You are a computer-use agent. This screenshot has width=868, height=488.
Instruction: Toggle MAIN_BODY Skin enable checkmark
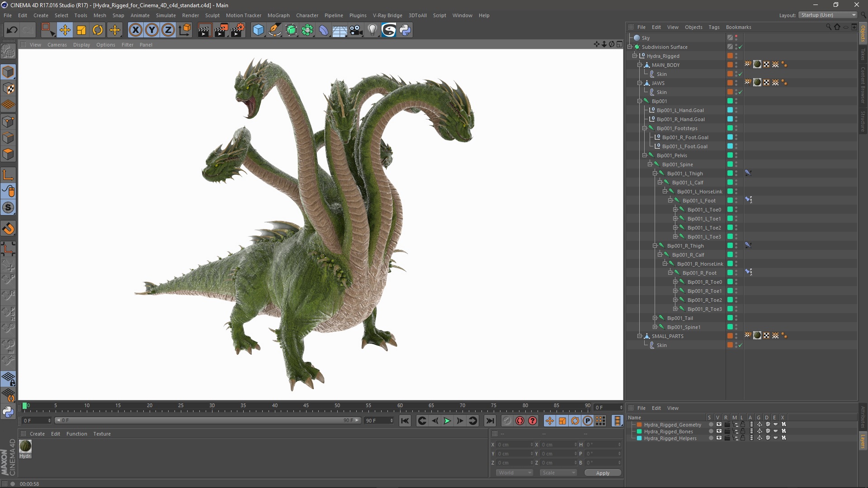tap(741, 74)
